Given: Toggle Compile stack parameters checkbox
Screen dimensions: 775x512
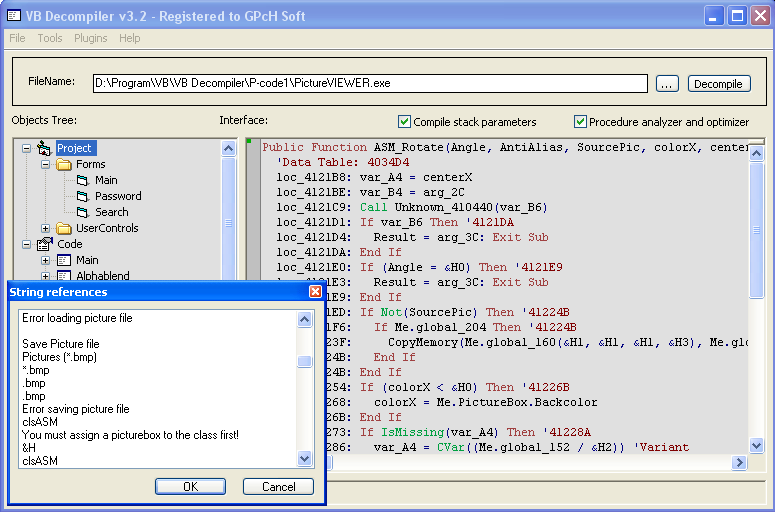Looking at the screenshot, I should (x=404, y=122).
